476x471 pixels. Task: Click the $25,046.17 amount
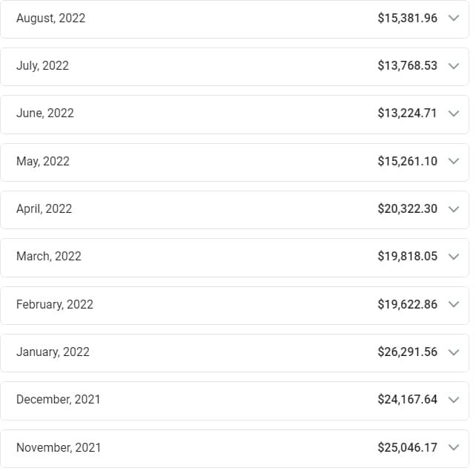click(x=407, y=447)
